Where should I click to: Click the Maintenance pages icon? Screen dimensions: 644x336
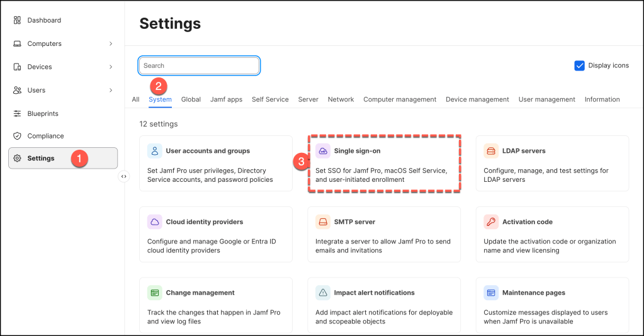click(491, 293)
